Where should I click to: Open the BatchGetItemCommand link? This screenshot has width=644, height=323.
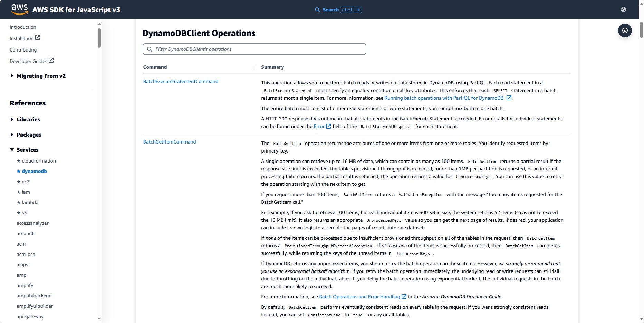click(170, 142)
